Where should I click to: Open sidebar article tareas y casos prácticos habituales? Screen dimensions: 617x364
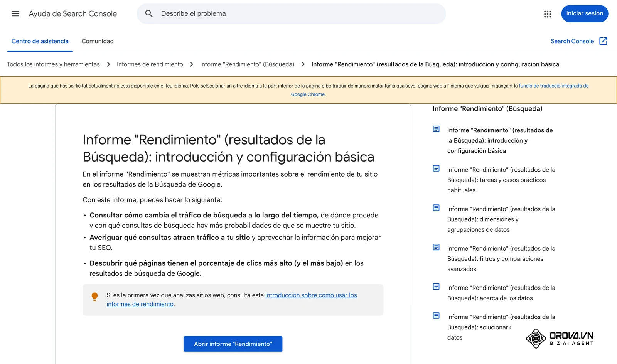[x=501, y=180]
